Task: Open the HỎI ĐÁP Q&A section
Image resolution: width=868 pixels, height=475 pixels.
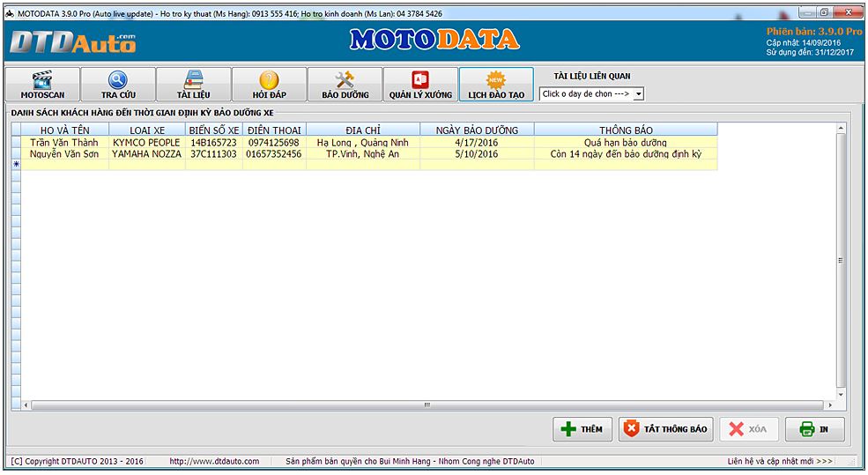Action: (x=270, y=84)
